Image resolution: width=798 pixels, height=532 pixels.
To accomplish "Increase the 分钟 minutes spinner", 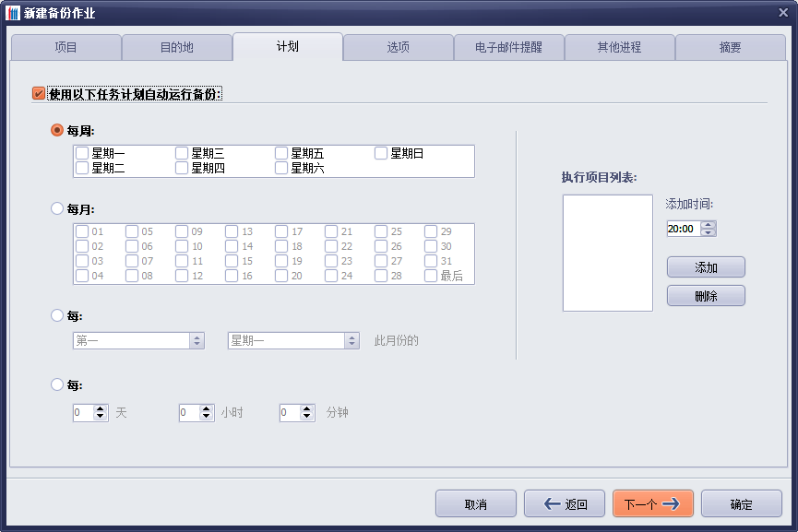I will [x=307, y=408].
